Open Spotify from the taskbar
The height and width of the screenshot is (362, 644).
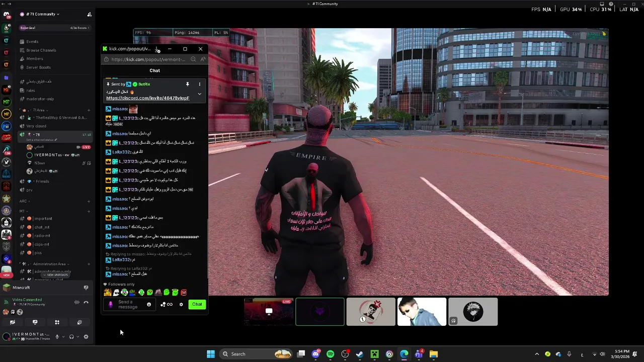click(x=330, y=354)
